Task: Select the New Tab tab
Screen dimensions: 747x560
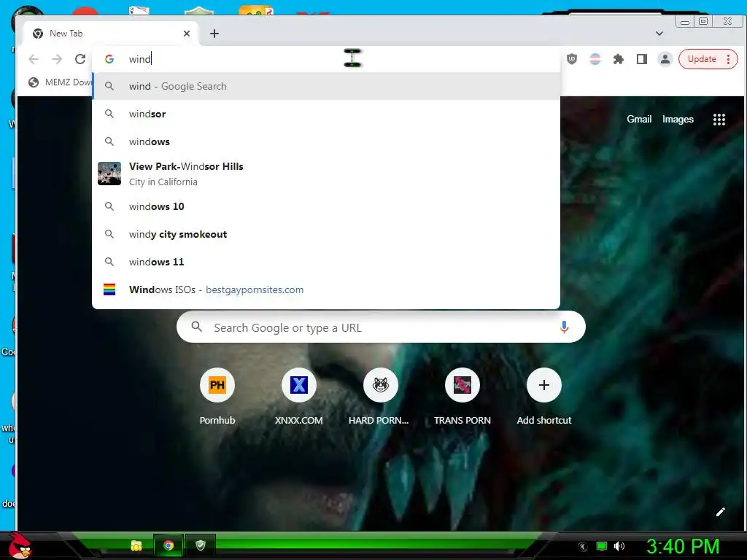Action: coord(112,34)
